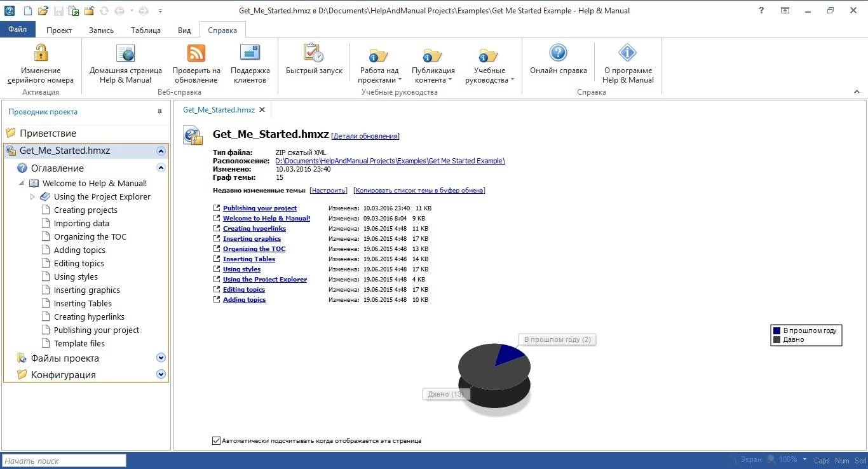Viewport: 868px width, 469px height.
Task: Click the blue 'В прошлом году' legend swatch
Action: [777, 330]
